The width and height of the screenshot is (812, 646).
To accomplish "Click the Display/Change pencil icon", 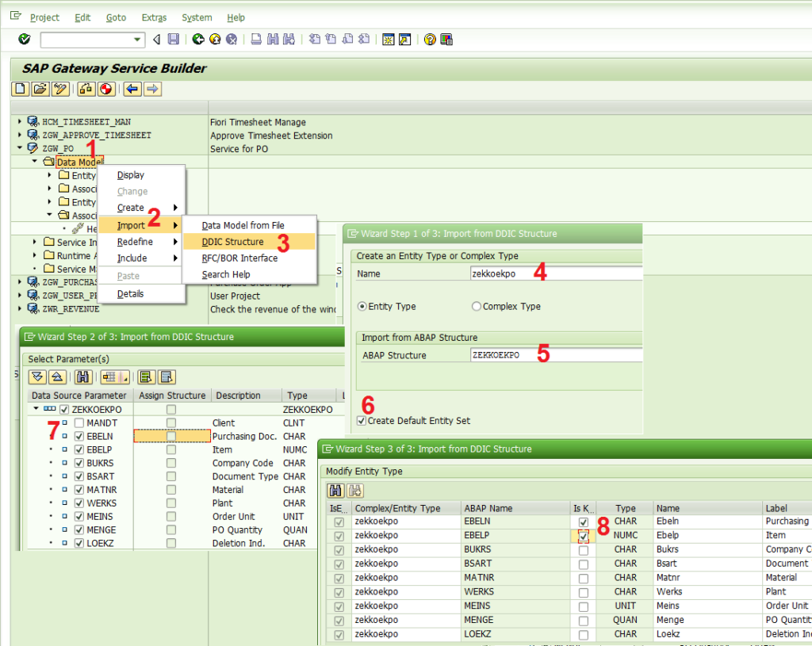I will 59,89.
